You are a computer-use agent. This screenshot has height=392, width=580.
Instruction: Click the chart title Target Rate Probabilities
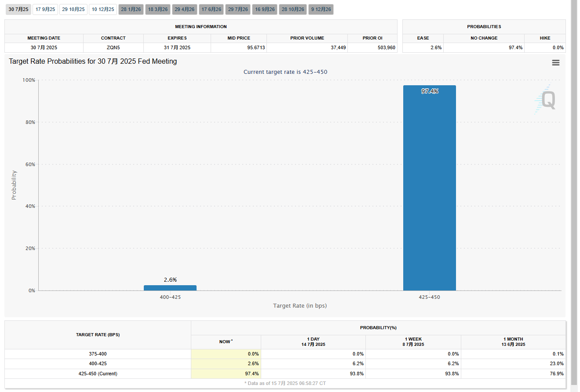point(93,62)
